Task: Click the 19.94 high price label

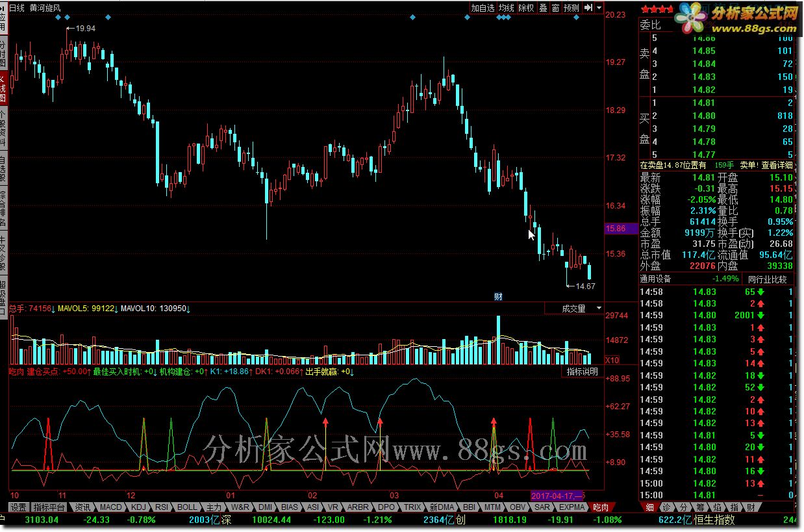Action: [x=86, y=29]
